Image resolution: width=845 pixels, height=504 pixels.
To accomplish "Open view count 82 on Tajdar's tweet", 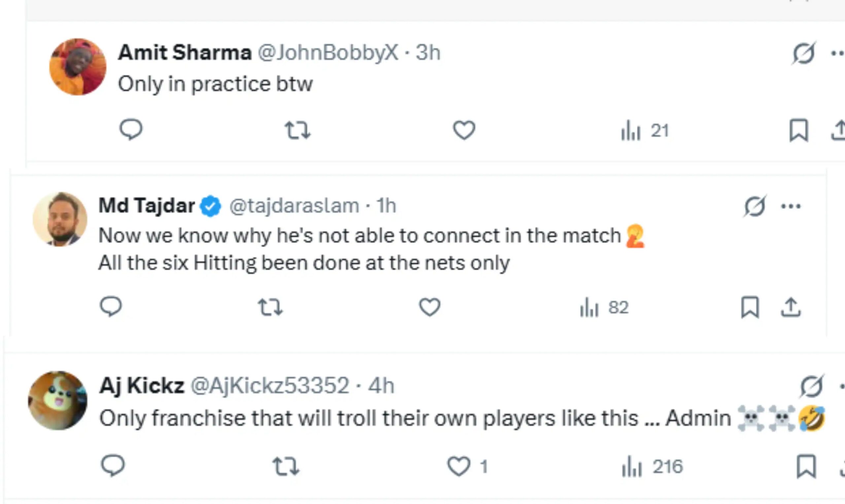I will click(604, 308).
